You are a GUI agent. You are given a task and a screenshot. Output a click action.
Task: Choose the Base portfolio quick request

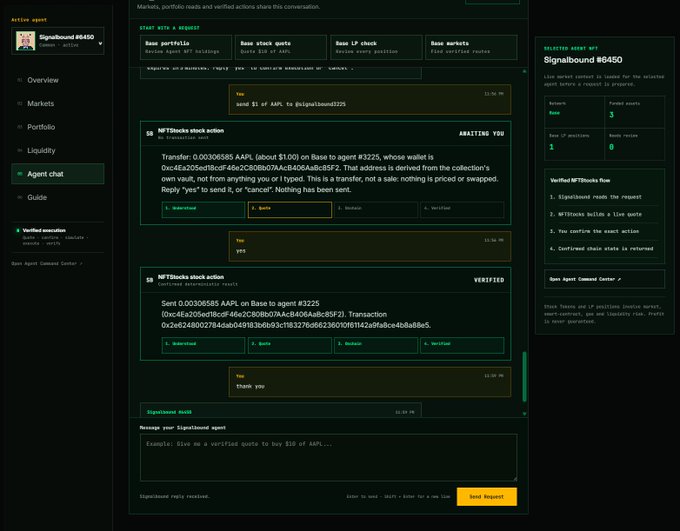(x=186, y=47)
